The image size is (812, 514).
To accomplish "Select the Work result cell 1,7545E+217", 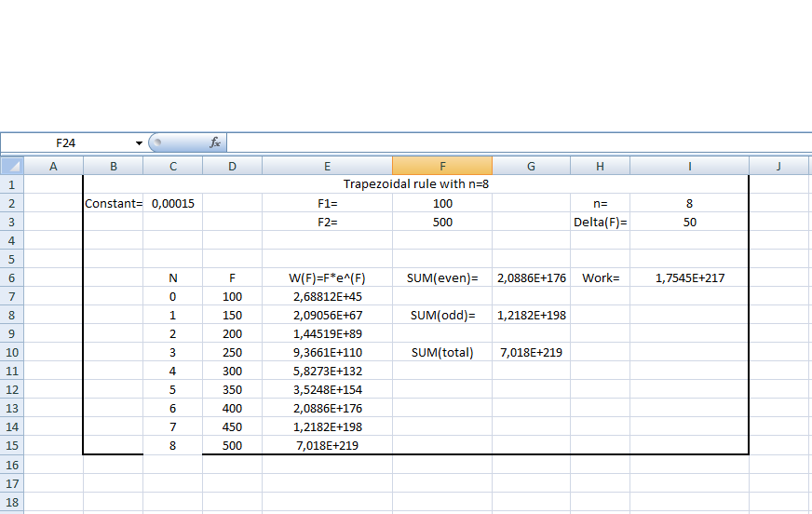I will [x=689, y=277].
